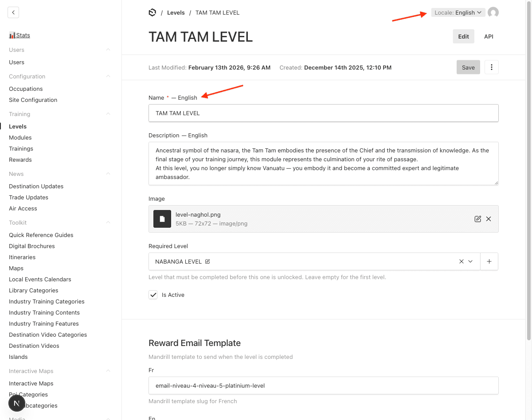This screenshot has height=420, width=532.
Task: Go to Levels breadcrumb link
Action: coord(176,12)
